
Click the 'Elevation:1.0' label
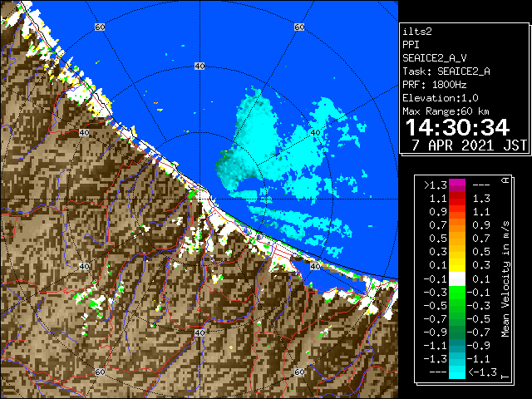coord(440,98)
